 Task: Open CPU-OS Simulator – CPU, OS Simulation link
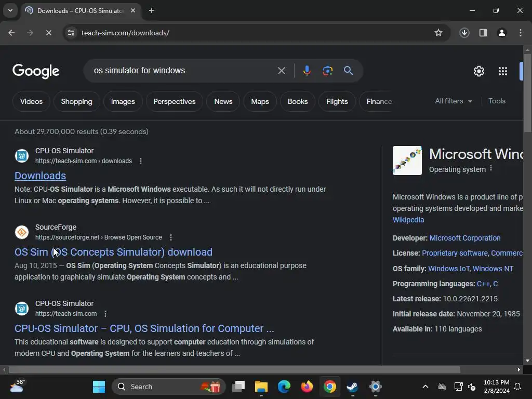pyautogui.click(x=144, y=328)
